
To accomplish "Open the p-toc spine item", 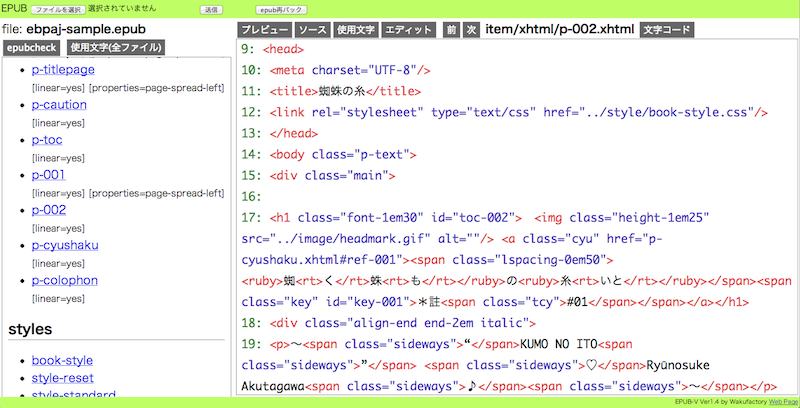I will (47, 139).
